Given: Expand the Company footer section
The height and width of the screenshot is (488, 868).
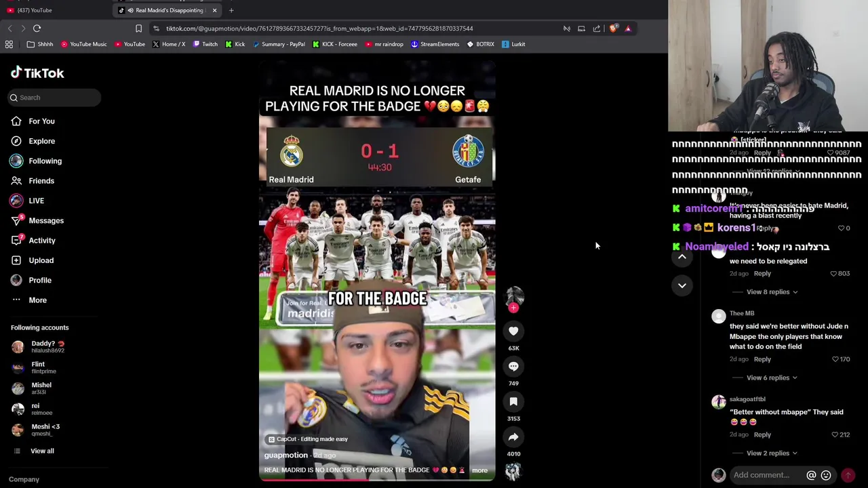Looking at the screenshot, I should click(x=24, y=479).
